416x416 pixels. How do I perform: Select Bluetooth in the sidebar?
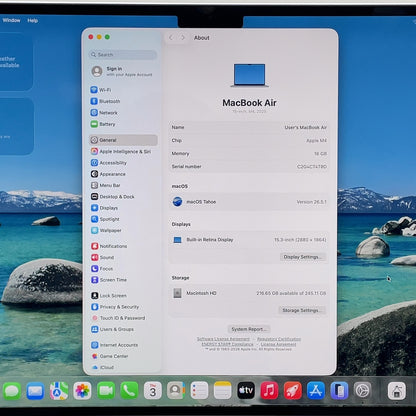pos(105,101)
